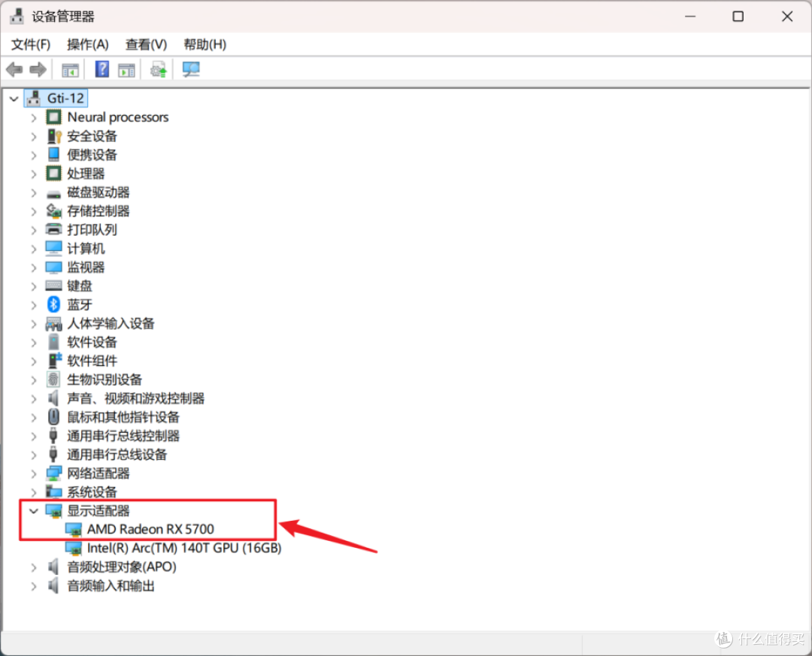Open the blue Help question mark icon
Image resolution: width=812 pixels, height=656 pixels.
click(x=102, y=69)
